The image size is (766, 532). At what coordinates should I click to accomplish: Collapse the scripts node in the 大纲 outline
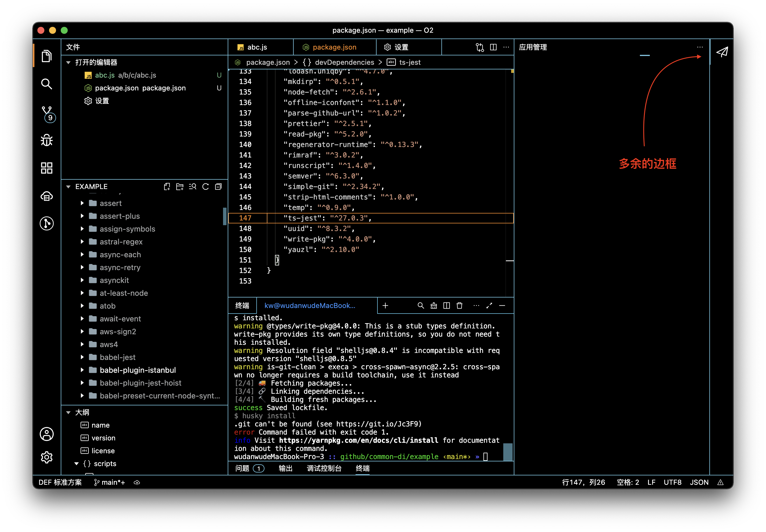[x=76, y=464]
